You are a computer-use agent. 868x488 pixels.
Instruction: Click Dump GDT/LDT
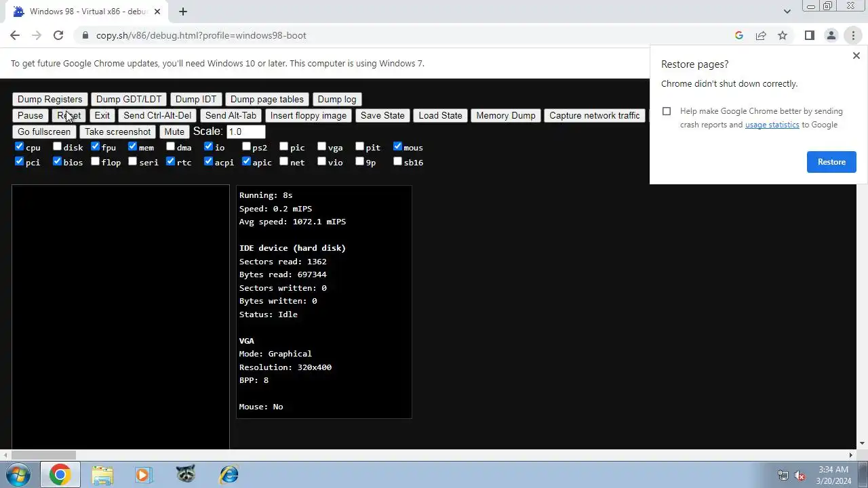[129, 99]
